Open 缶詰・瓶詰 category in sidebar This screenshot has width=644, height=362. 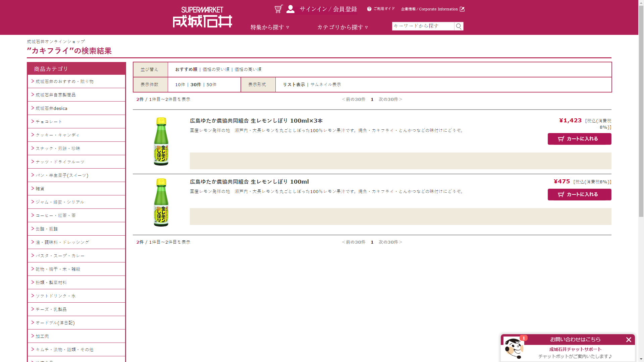tap(47, 229)
